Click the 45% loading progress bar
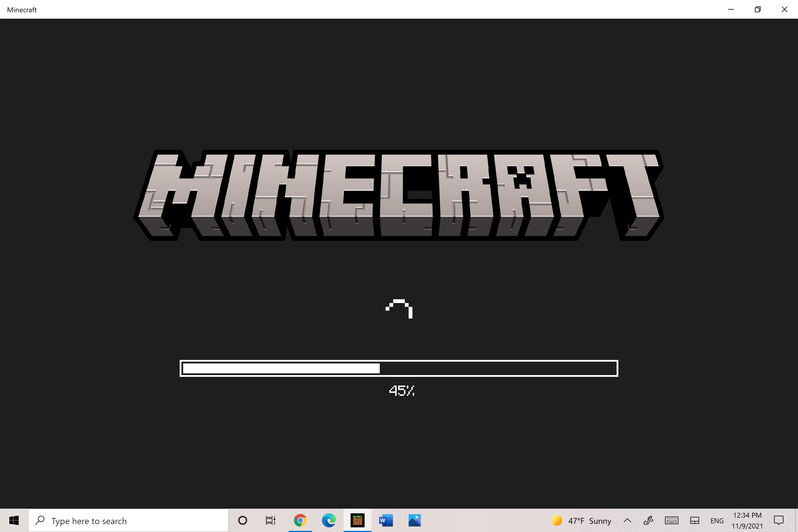 click(399, 368)
